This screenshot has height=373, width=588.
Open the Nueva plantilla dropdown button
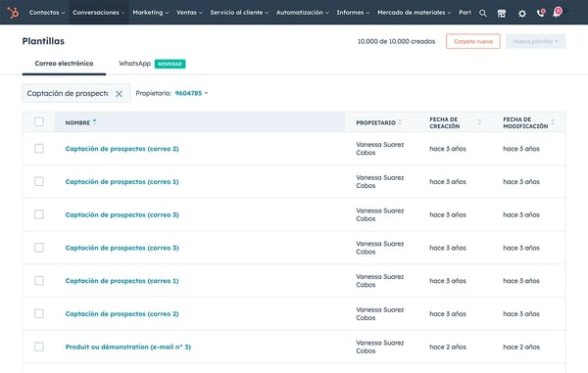pos(535,41)
